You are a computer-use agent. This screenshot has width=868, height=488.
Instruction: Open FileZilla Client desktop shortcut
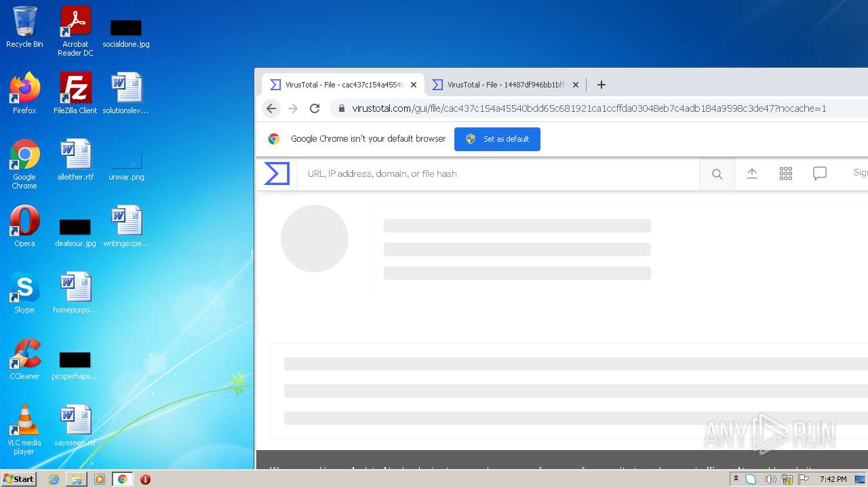point(75,94)
